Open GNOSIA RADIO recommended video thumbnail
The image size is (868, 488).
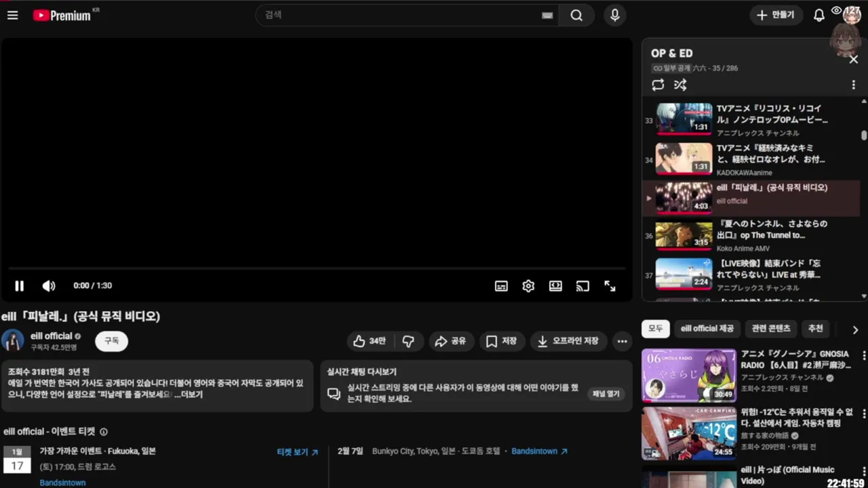click(689, 375)
